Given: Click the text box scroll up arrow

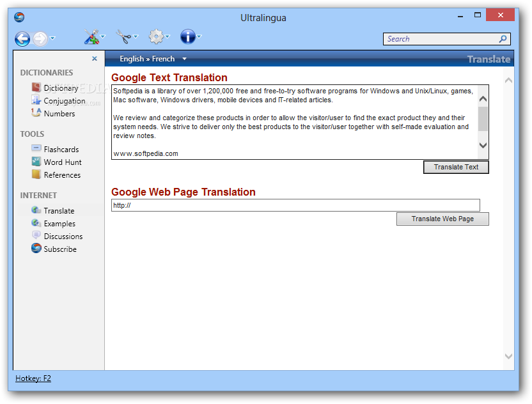Looking at the screenshot, I should (483, 98).
